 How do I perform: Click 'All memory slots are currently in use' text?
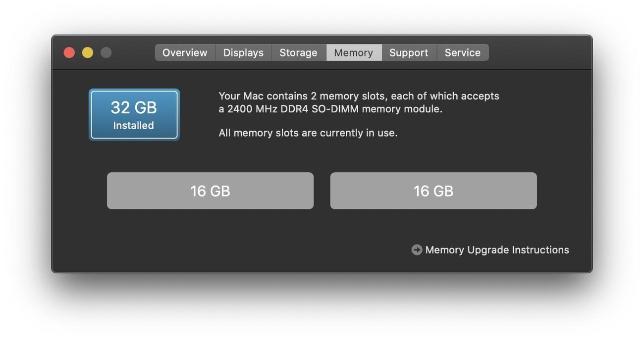308,133
